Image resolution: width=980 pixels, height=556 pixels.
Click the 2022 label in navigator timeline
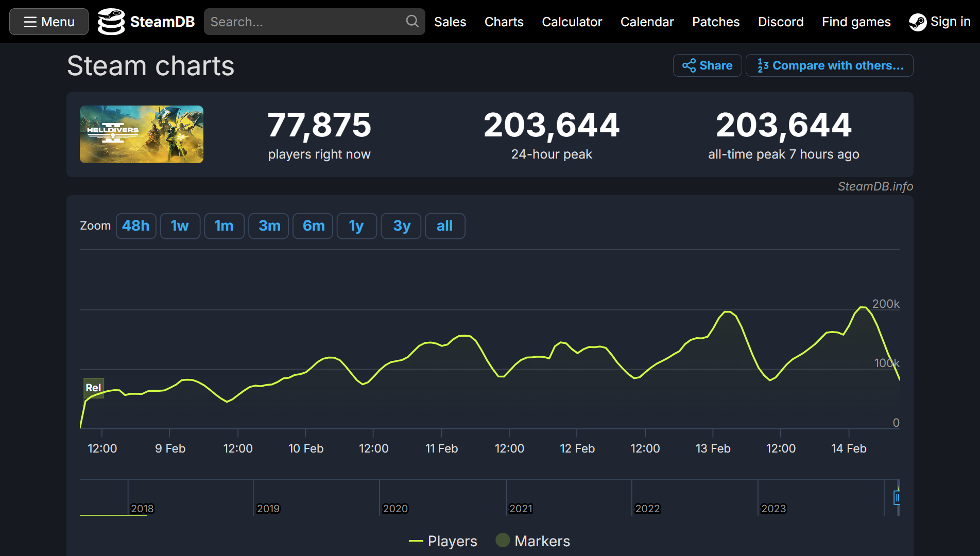tap(647, 509)
